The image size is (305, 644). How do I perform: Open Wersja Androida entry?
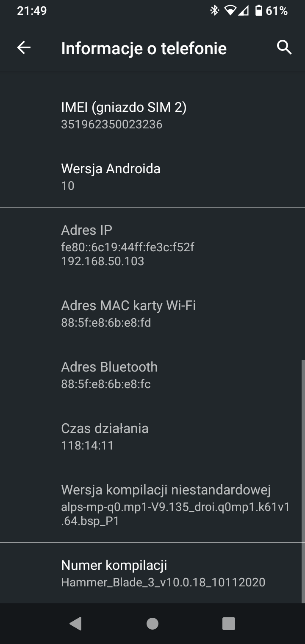coord(152,177)
